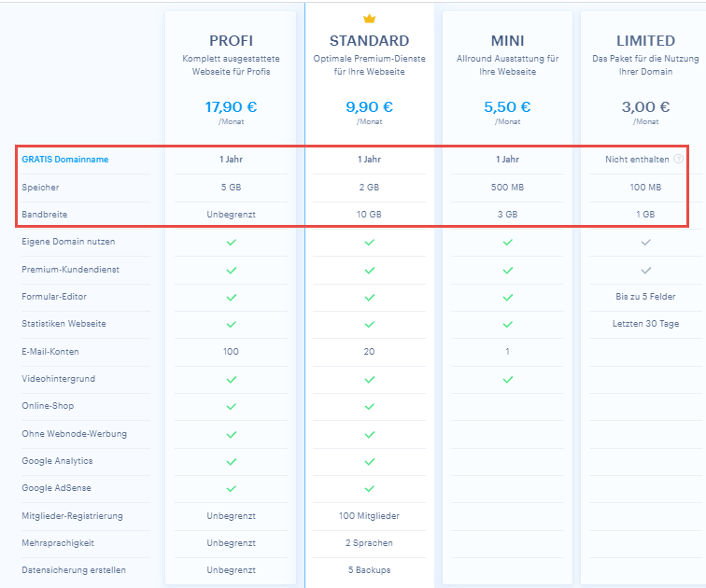Image resolution: width=706 pixels, height=588 pixels.
Task: Click the Bandbreite row label
Action: pos(45,214)
